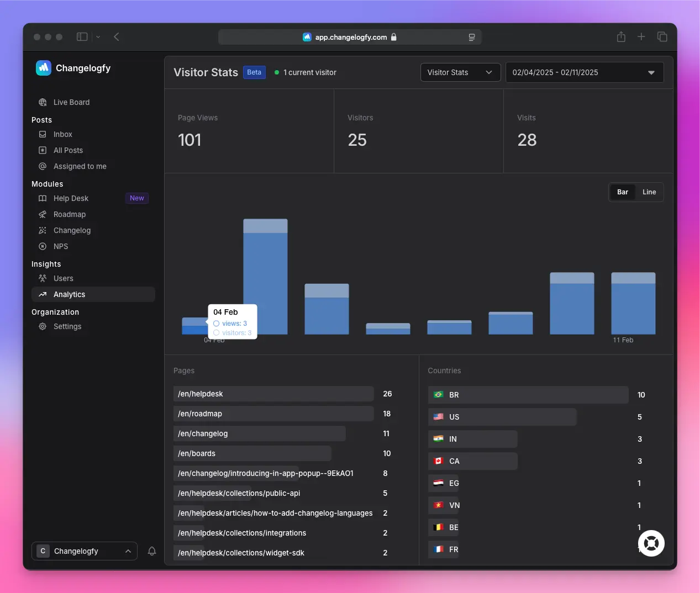Expand the browser sidebar dropdown chevron
The image size is (700, 593).
click(x=98, y=37)
